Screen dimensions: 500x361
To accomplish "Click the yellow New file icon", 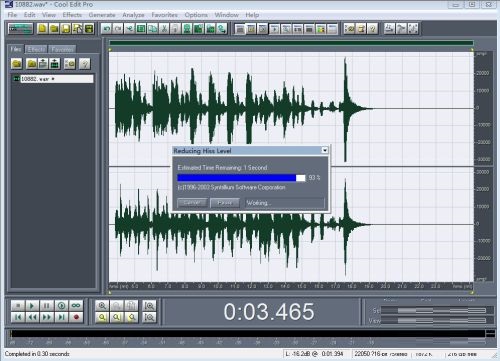I will coord(42,29).
